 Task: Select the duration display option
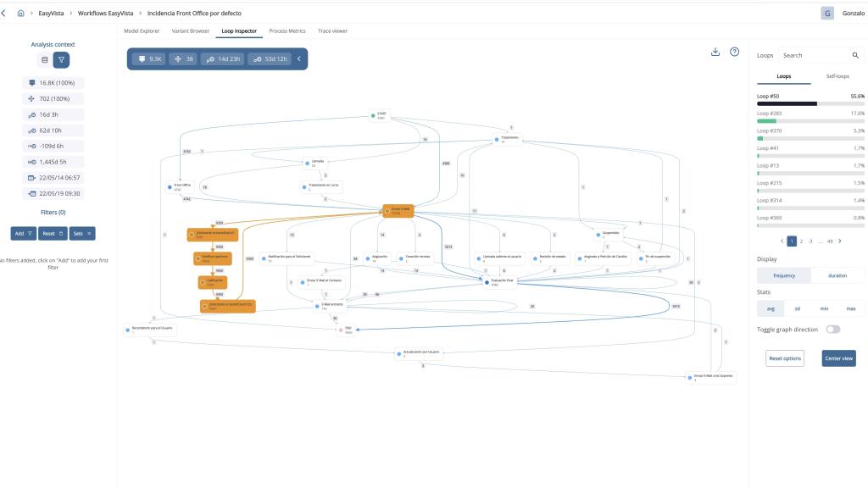(x=837, y=275)
